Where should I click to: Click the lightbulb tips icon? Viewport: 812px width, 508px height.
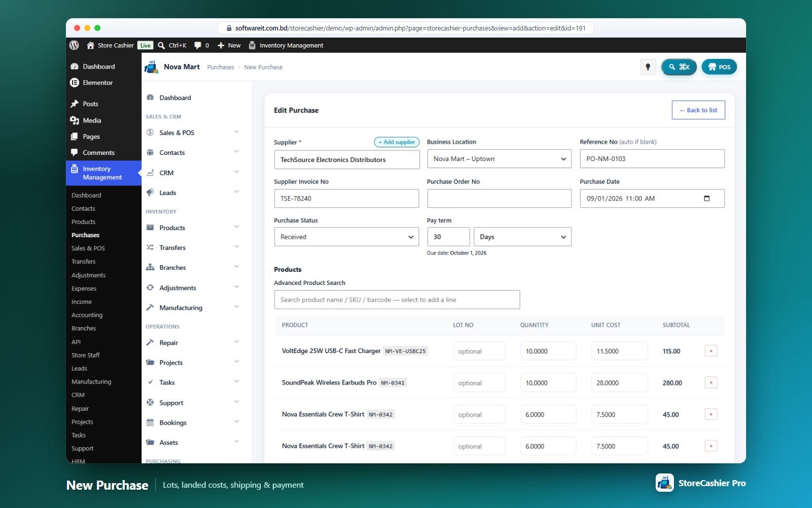pos(648,67)
